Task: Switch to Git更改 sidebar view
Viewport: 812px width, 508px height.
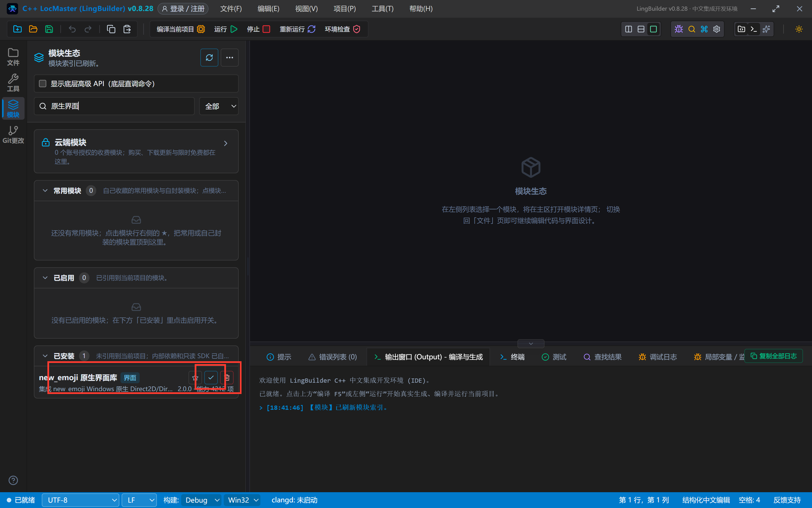Action: click(x=13, y=134)
